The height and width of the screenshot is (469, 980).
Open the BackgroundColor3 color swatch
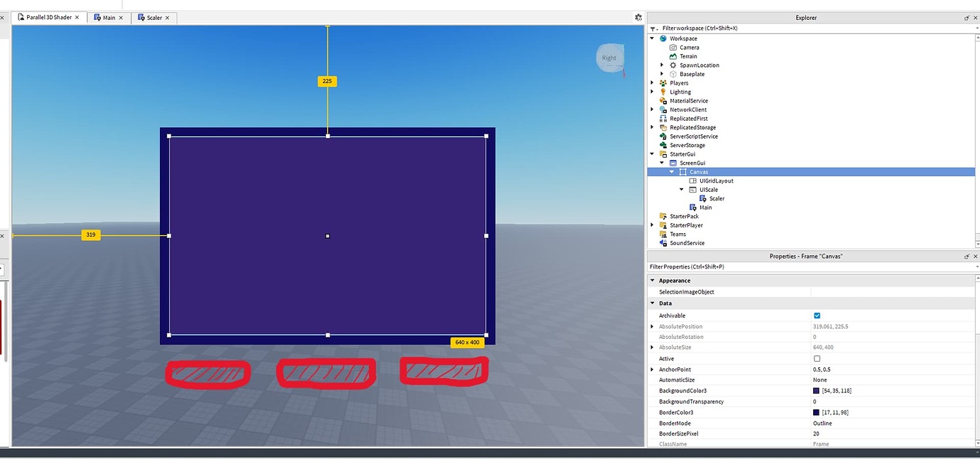pos(815,391)
